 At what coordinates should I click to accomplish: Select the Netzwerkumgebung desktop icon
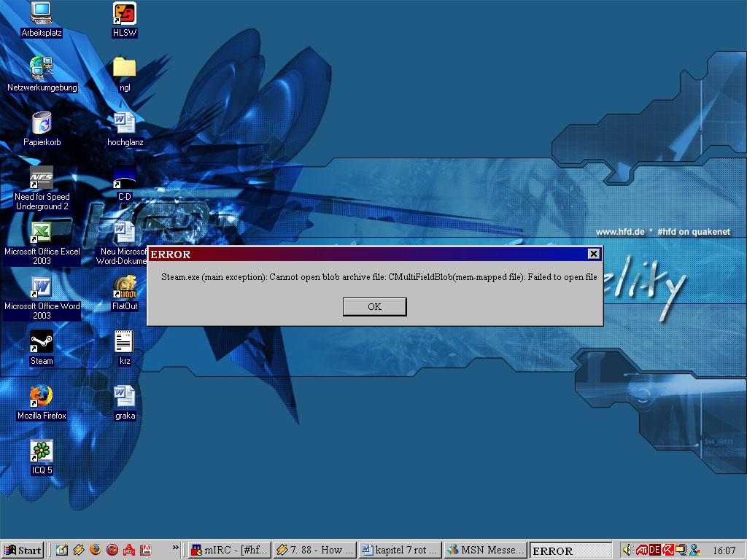[42, 74]
